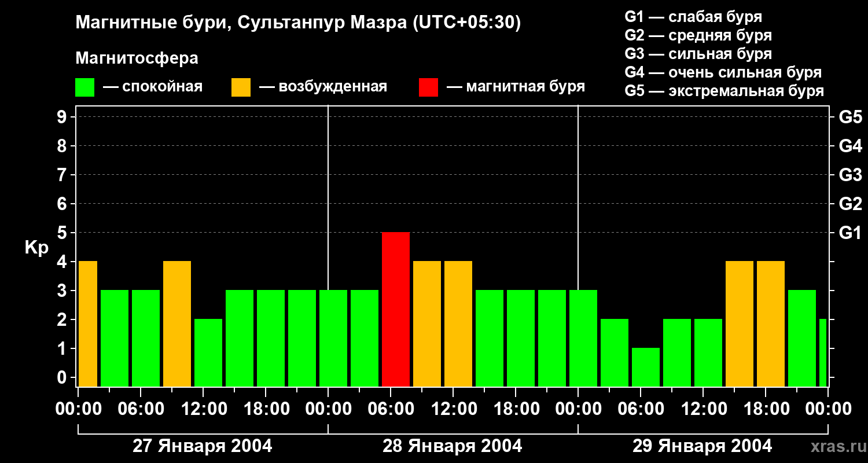The height and width of the screenshot is (463, 868).
Task: Click the '5' value on the Kp axis
Action: 63,233
